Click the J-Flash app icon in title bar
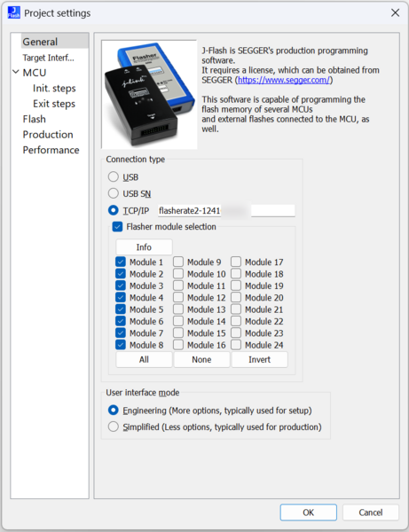Viewport: 409px width, 532px height. [x=14, y=13]
